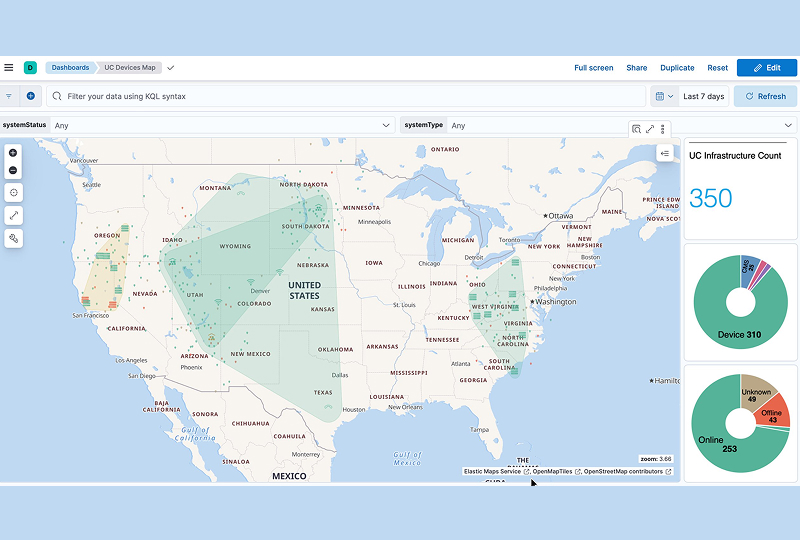This screenshot has height=540, width=800.
Task: Expand the systemStatus dropdown
Action: pos(386,125)
